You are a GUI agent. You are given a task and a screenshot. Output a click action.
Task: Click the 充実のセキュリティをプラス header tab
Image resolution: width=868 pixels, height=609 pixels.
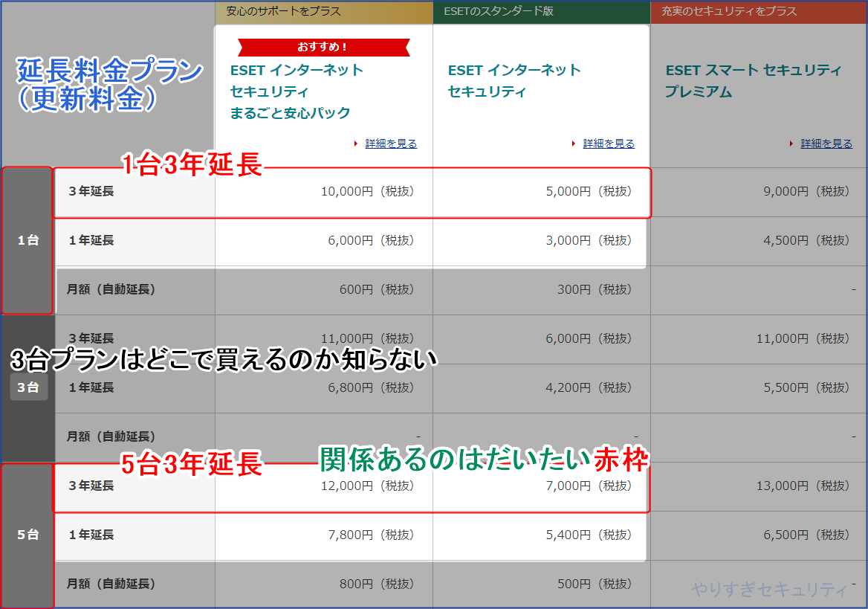point(759,12)
